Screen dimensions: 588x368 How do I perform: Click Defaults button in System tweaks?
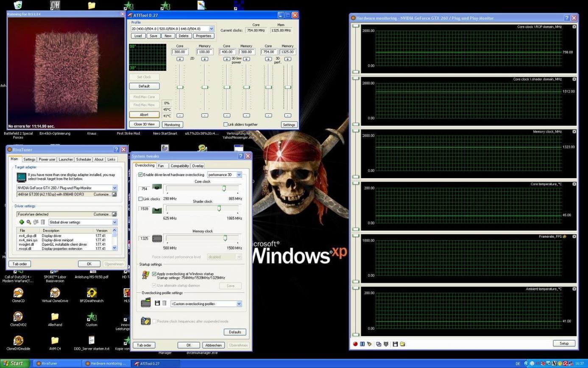point(235,332)
